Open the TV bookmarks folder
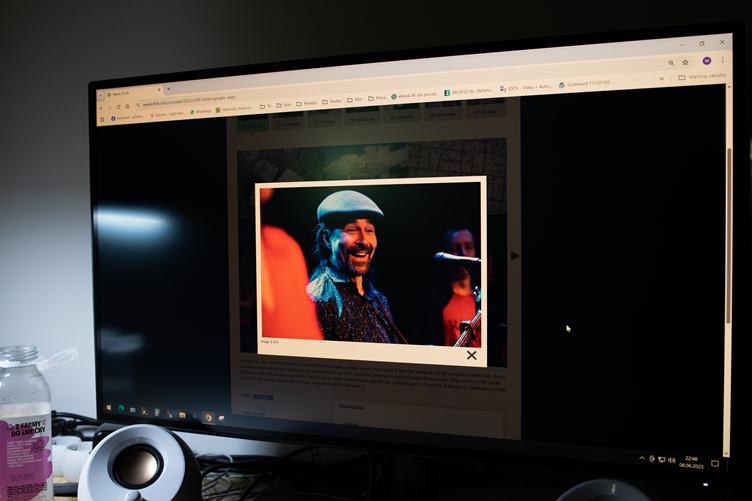Screen dimensions: 752x501 (266, 105)
